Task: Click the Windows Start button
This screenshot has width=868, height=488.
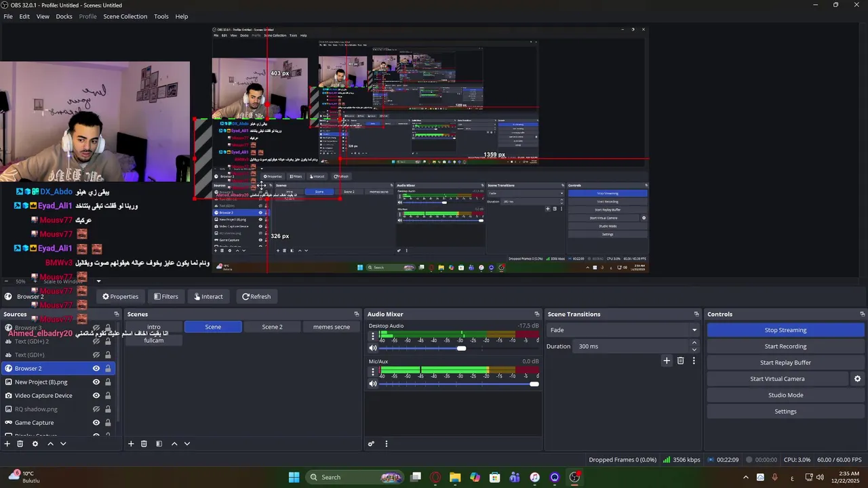Action: tap(294, 477)
